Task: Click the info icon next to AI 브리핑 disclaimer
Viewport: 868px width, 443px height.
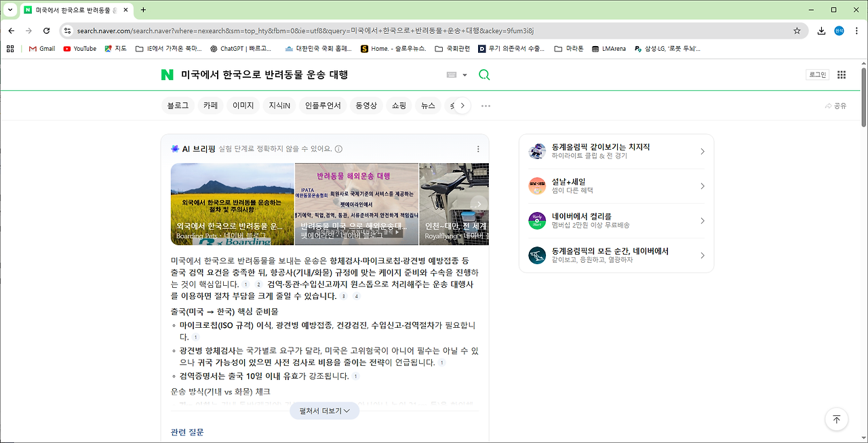Action: point(338,148)
